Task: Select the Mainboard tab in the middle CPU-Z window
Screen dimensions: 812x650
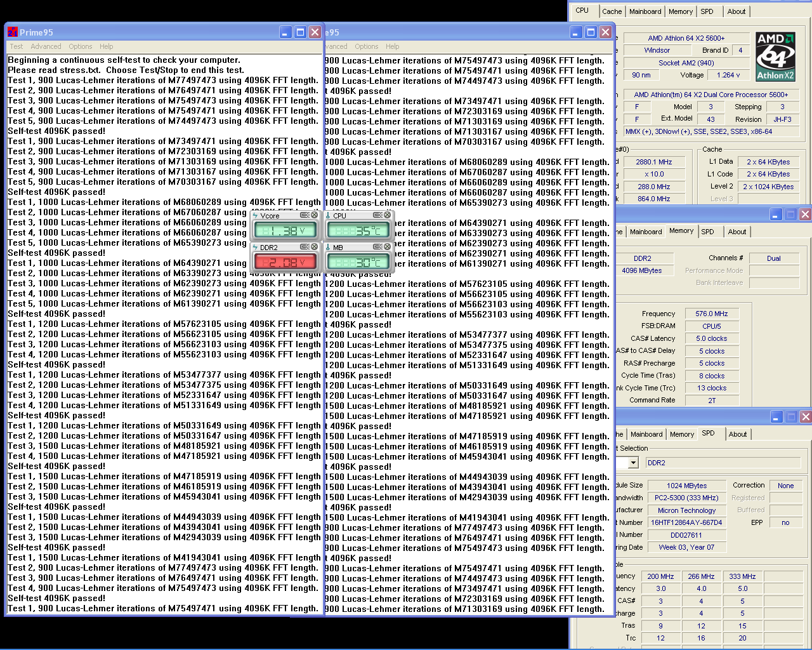Action: click(x=646, y=232)
